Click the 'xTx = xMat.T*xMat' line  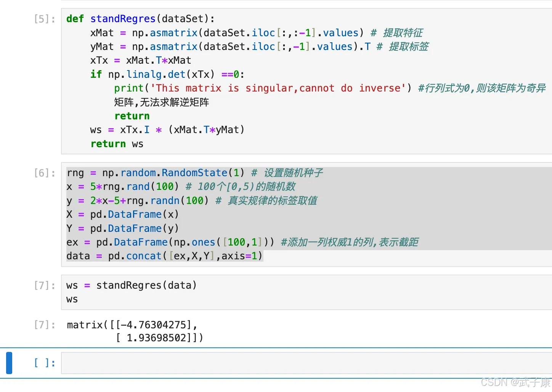click(x=141, y=60)
